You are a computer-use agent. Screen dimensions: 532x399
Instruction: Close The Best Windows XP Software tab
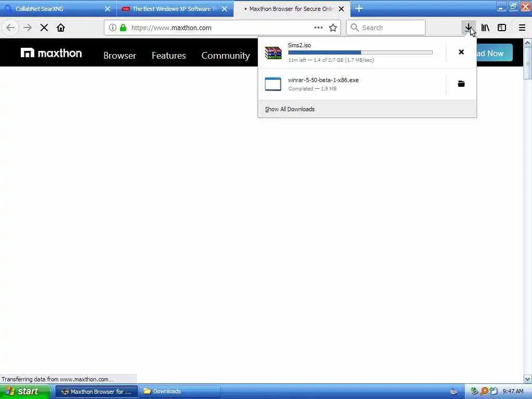224,9
